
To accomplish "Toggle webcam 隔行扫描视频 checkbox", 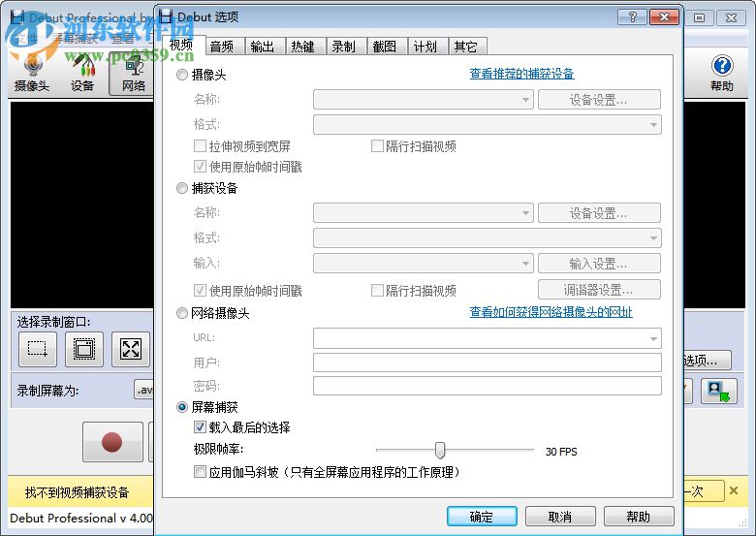I will pos(377,145).
